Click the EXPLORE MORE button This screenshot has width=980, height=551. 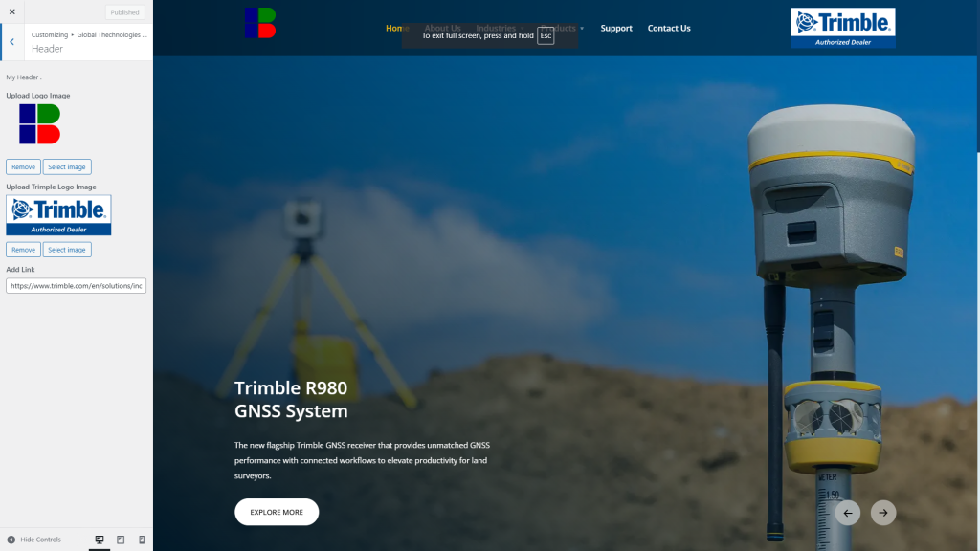tap(277, 512)
